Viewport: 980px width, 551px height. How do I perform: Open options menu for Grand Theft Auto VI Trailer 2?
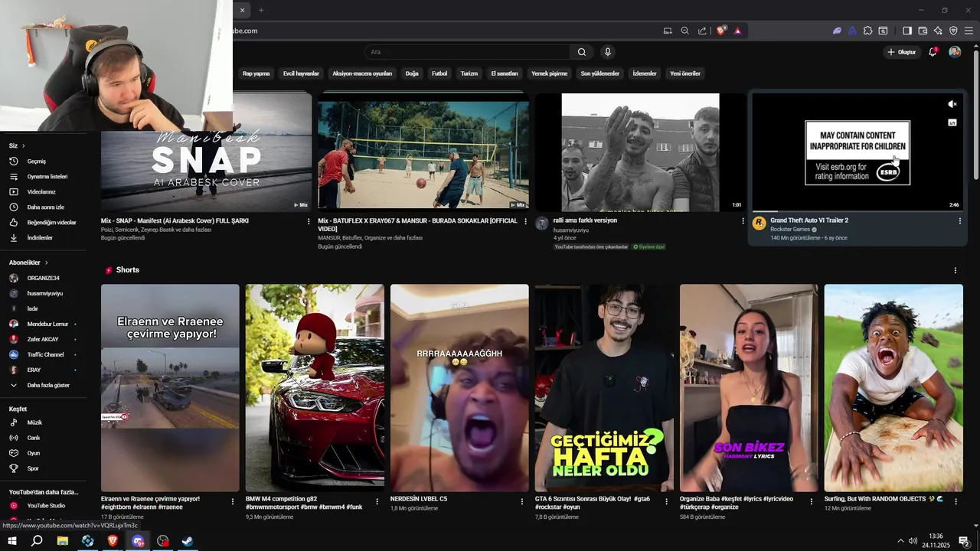click(x=959, y=221)
